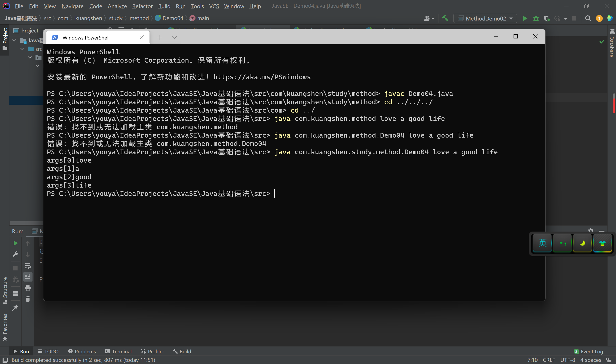Click the green Run button in toolbar
This screenshot has width=616, height=364.
525,18
